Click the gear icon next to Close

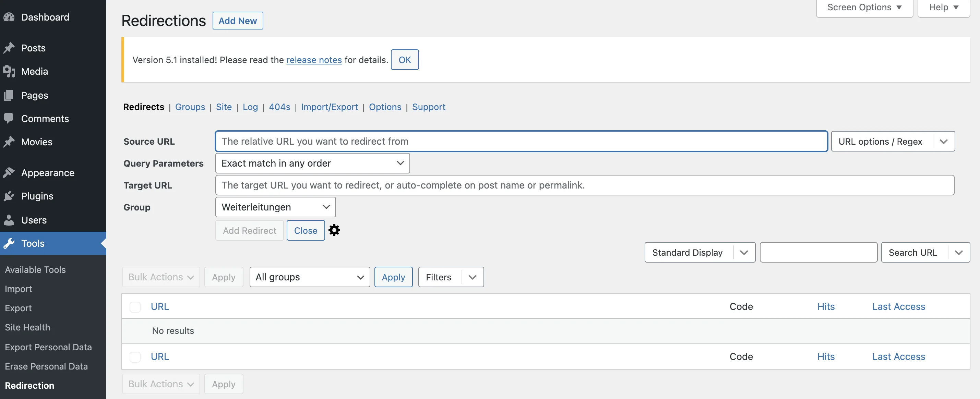pos(334,230)
